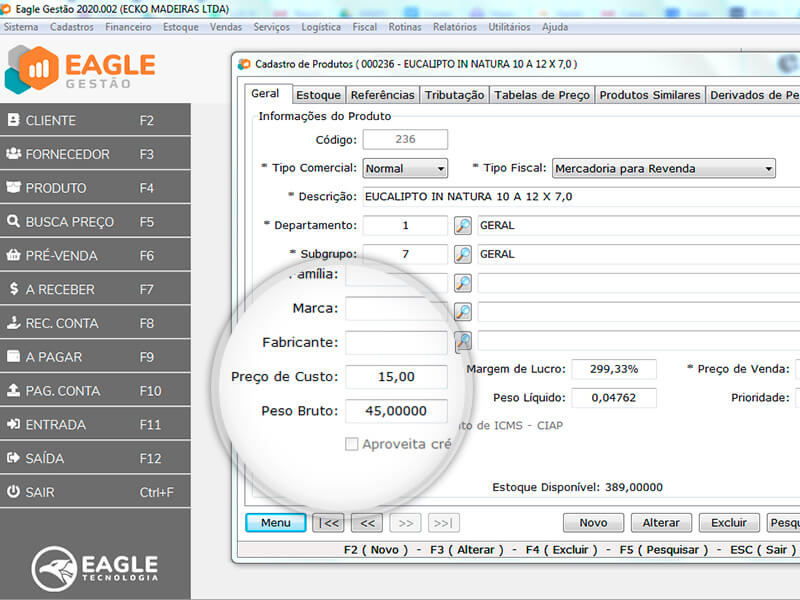Click the Peso Líquido field
800x600 pixels.
click(x=614, y=397)
